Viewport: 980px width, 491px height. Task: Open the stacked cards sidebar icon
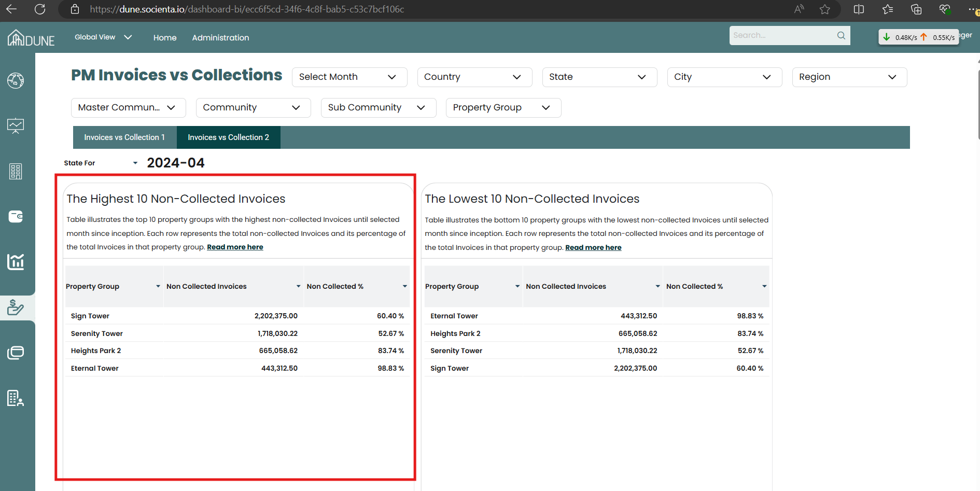[x=16, y=353]
